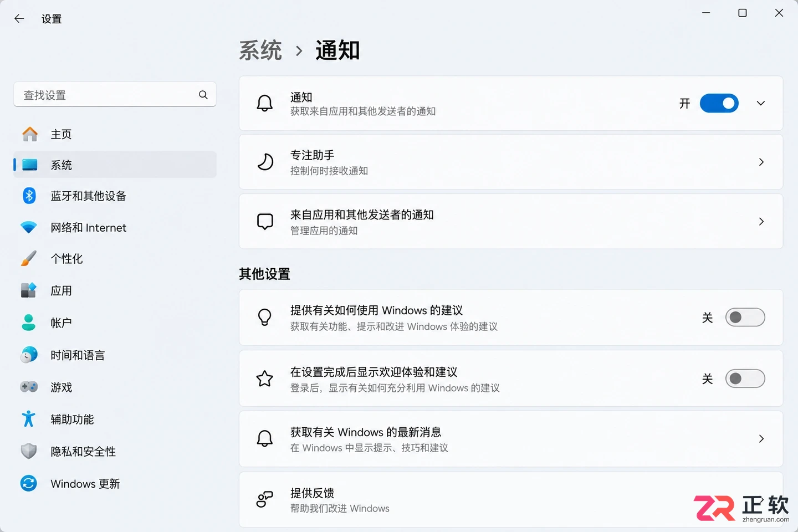Click the Accounts (帐户) person icon
The image size is (798, 532).
tap(29, 323)
